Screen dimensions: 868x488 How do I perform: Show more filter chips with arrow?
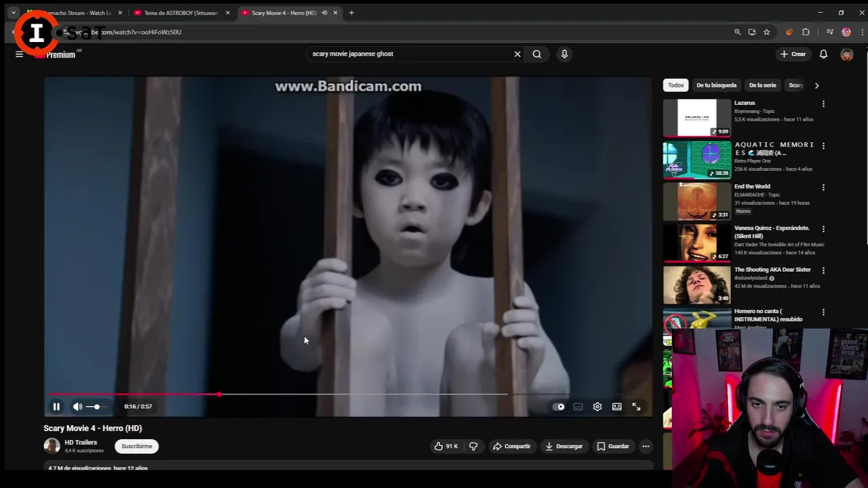816,85
